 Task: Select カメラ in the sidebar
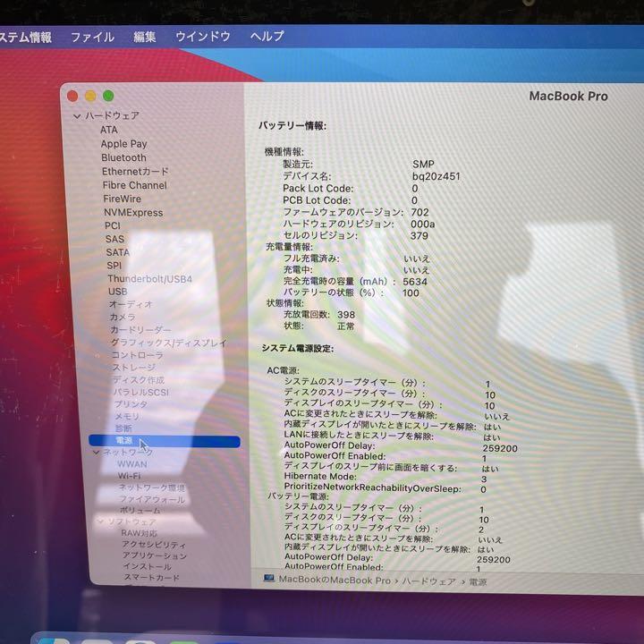click(x=123, y=317)
